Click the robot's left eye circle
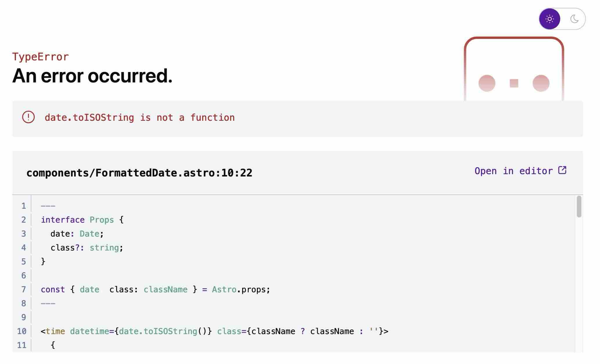 pyautogui.click(x=487, y=83)
